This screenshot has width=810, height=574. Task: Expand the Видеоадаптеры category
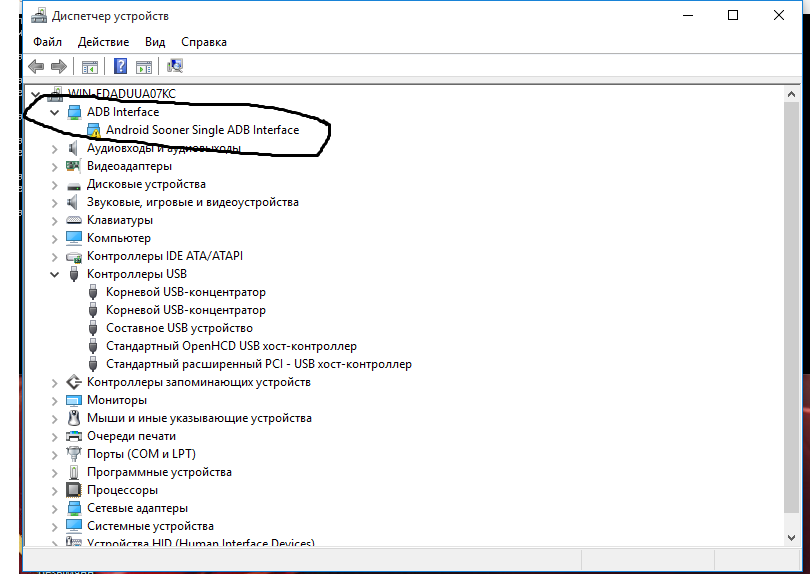point(55,166)
